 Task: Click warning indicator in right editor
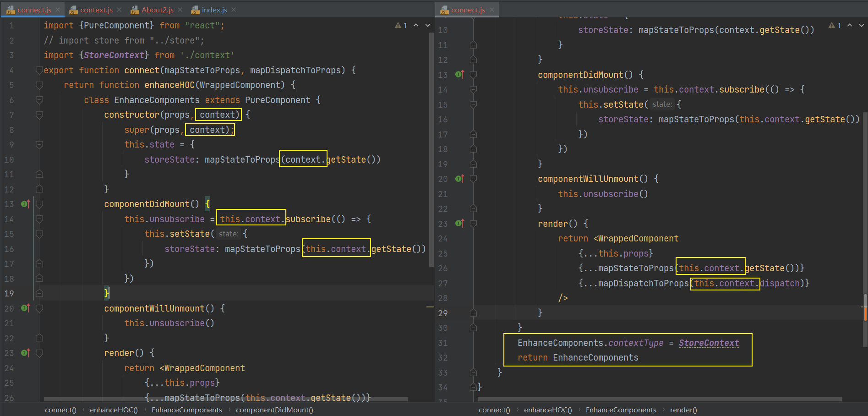coord(835,26)
